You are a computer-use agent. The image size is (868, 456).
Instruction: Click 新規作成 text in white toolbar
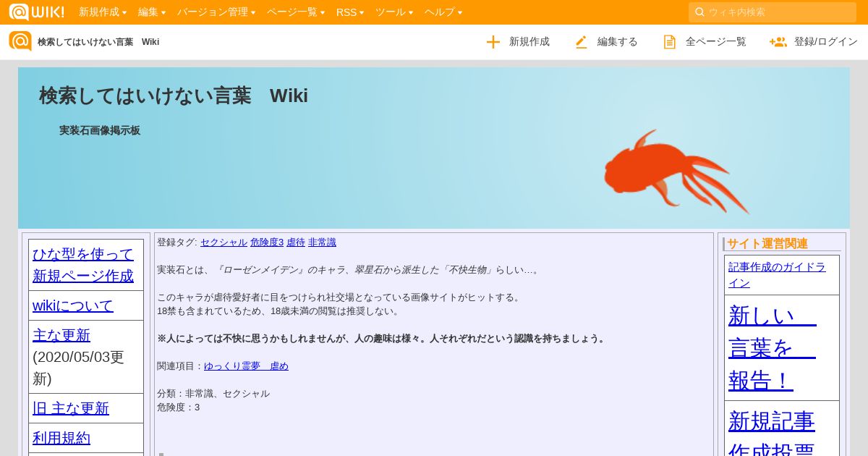[529, 42]
